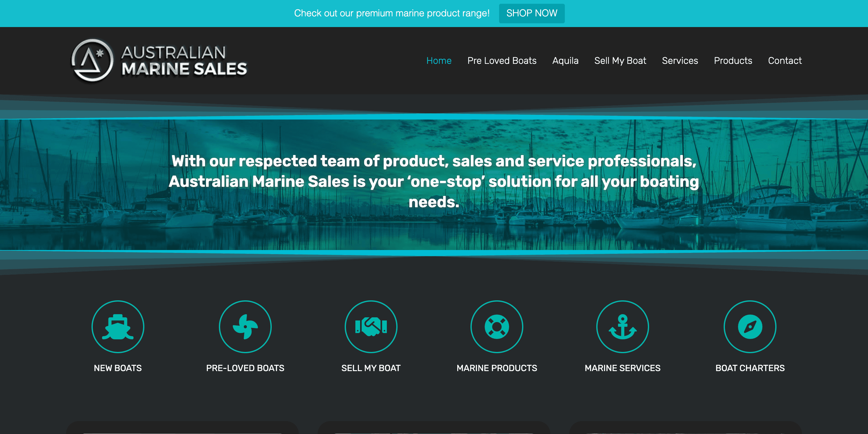The image size is (868, 434).
Task: Open the Contact page link
Action: click(784, 61)
